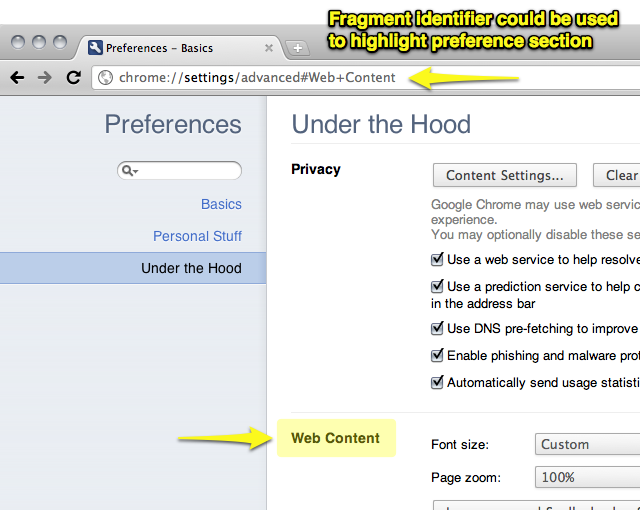
Task: Select the Basics preferences section
Action: 221,204
